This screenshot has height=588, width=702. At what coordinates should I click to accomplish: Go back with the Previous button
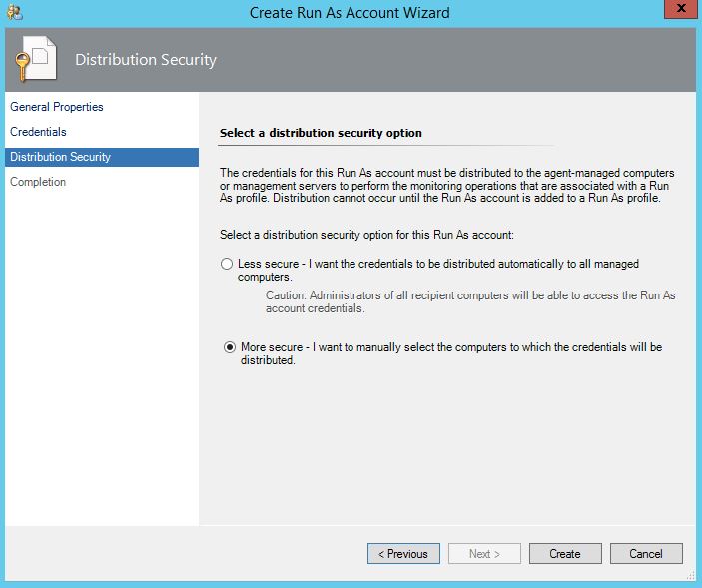pos(403,554)
